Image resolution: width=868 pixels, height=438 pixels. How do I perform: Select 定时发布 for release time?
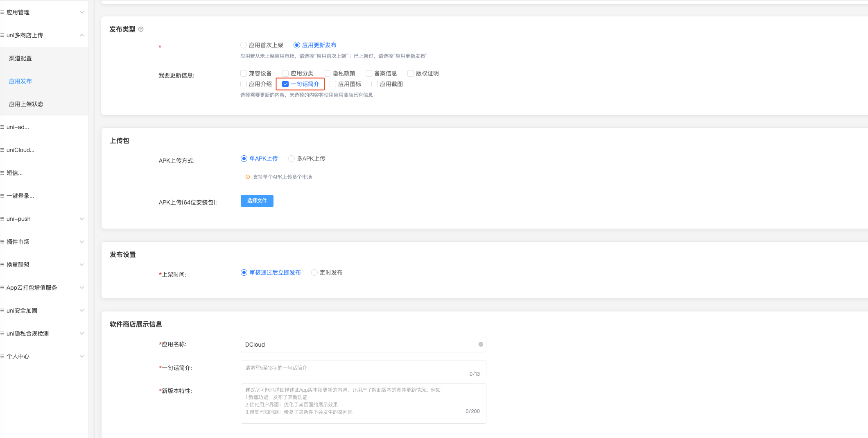[x=314, y=272]
